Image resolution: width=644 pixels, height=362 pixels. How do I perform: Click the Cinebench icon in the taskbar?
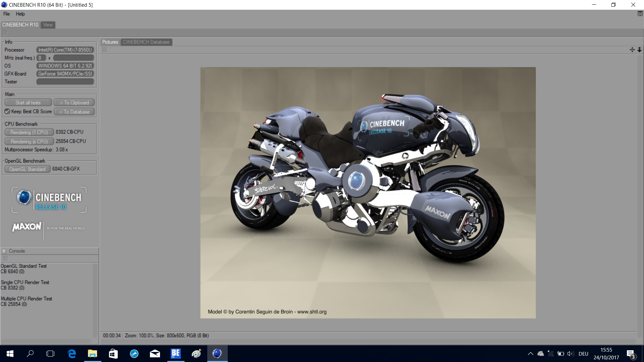point(217,354)
